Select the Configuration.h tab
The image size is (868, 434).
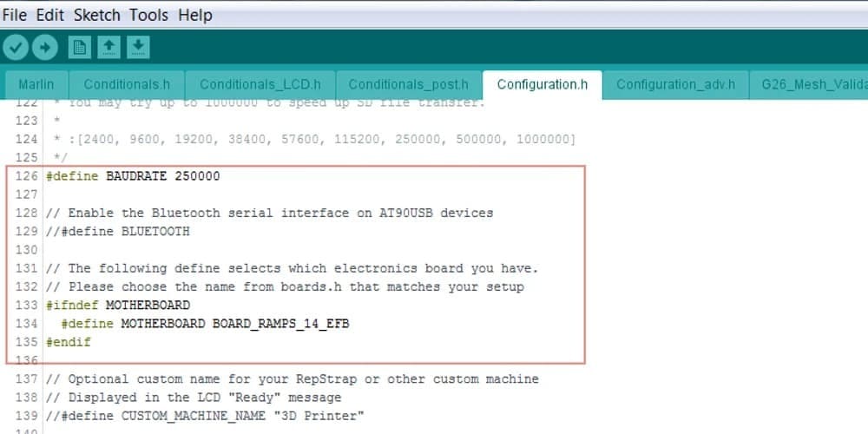point(542,85)
